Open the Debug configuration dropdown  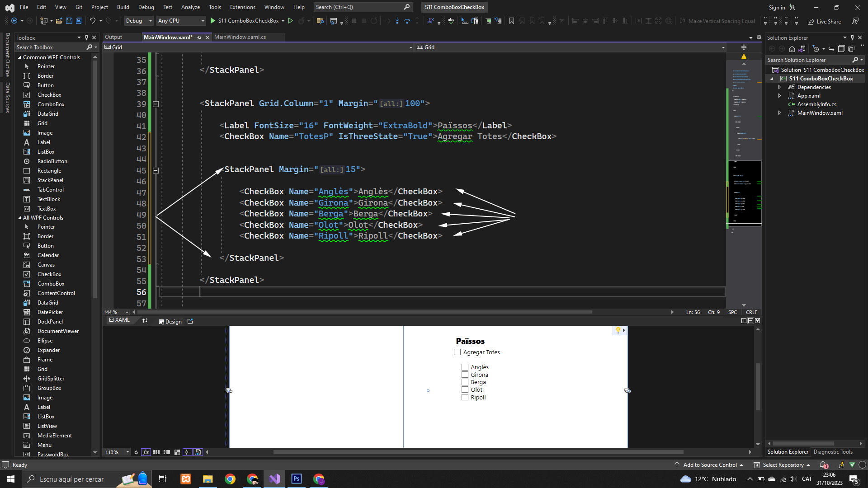(x=139, y=21)
